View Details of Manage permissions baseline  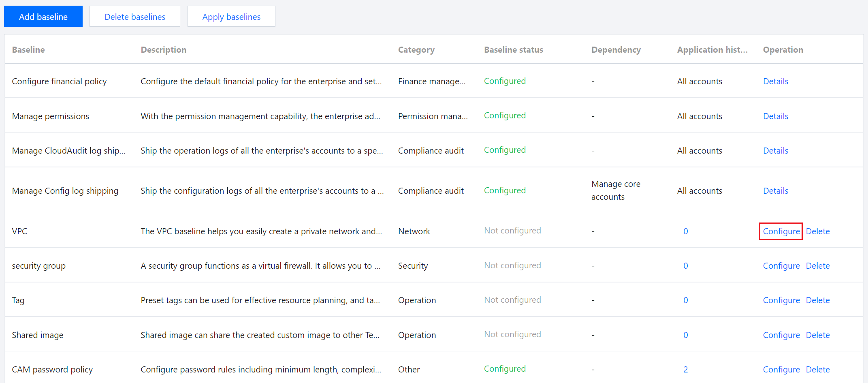[775, 116]
